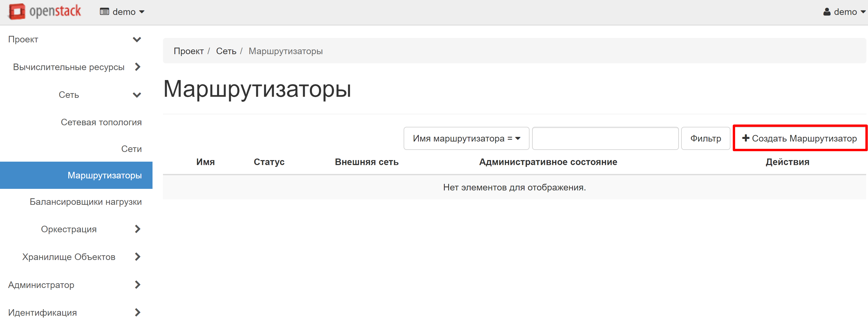Open Сетевая топология page
Viewport: 868px width, 328px height.
[x=101, y=122]
